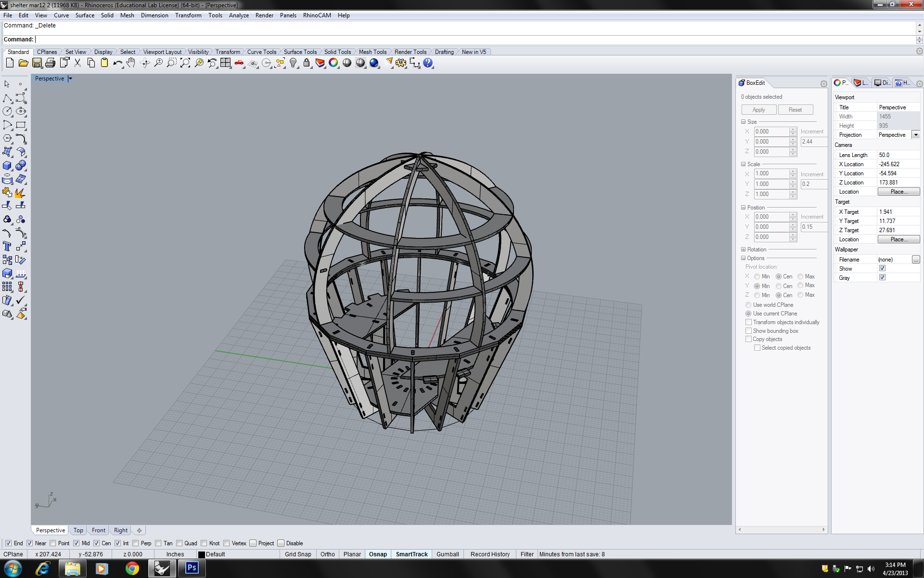924x578 pixels.
Task: Click the light bulb Hide objects icon
Action: pos(293,63)
